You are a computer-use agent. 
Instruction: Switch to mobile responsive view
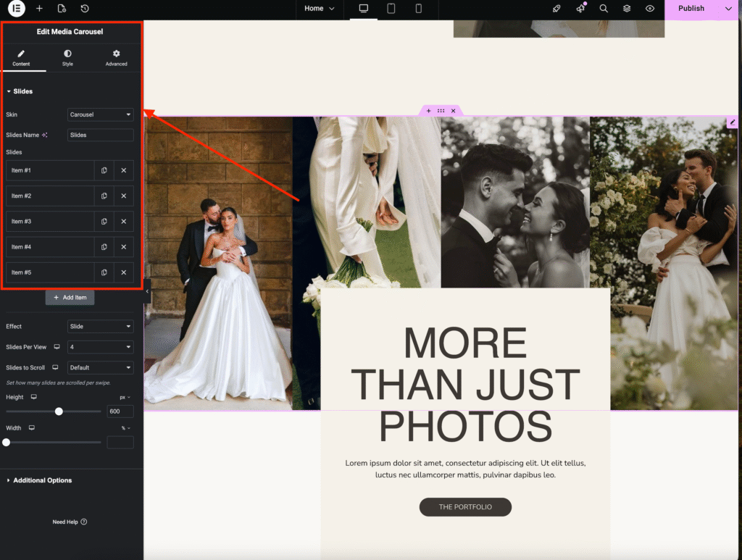click(419, 9)
